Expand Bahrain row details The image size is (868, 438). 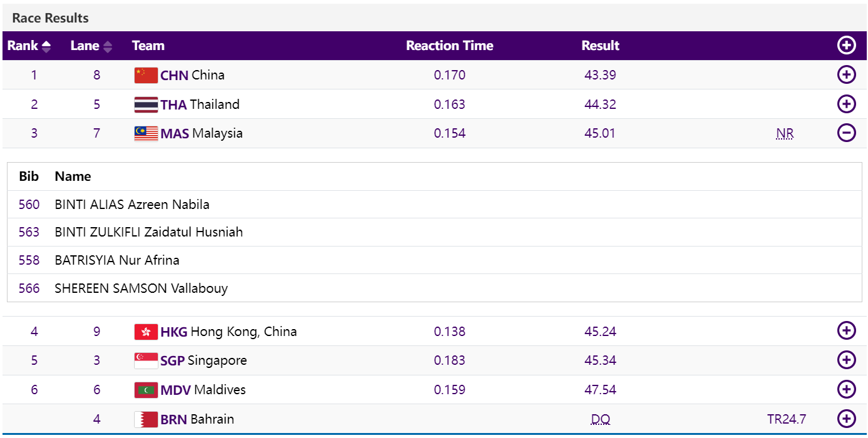point(846,419)
